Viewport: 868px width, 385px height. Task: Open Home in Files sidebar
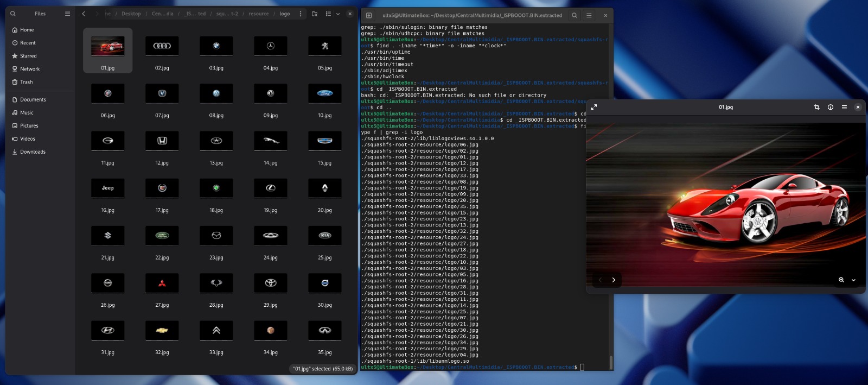tap(40, 30)
